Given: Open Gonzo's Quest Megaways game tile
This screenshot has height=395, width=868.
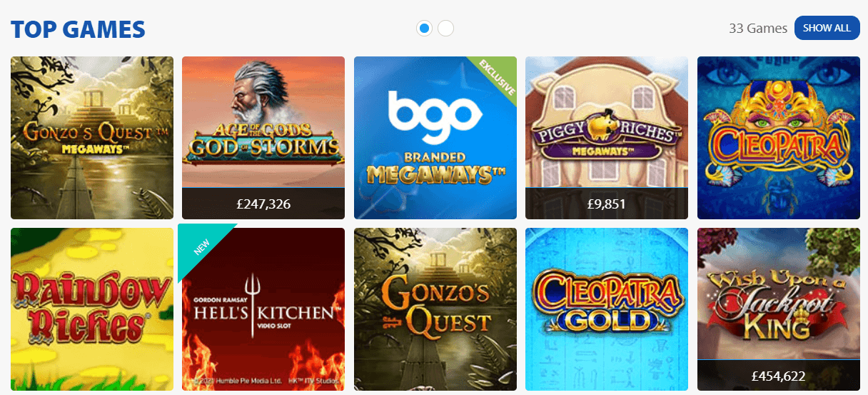Looking at the screenshot, I should coord(92,138).
